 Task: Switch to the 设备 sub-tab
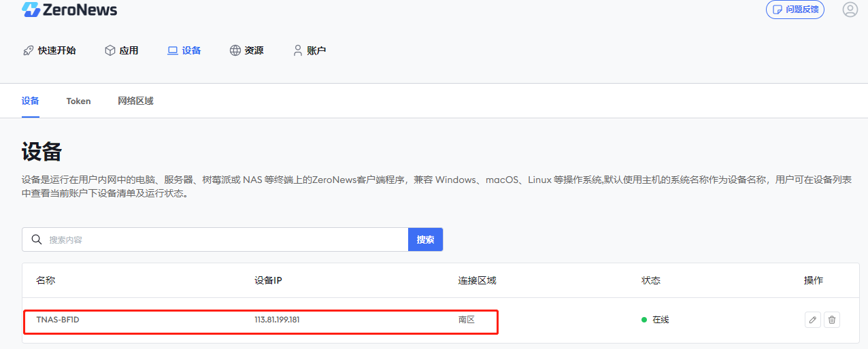[31, 101]
